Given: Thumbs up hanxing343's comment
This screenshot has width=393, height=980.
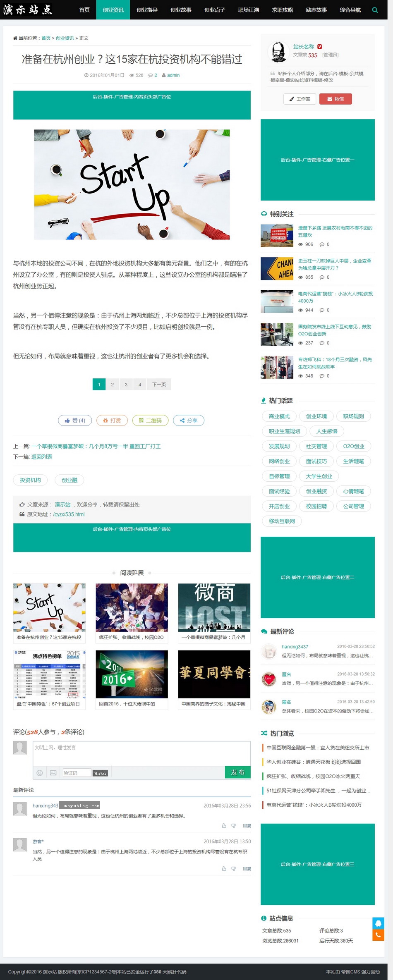Looking at the screenshot, I should click(x=224, y=826).
